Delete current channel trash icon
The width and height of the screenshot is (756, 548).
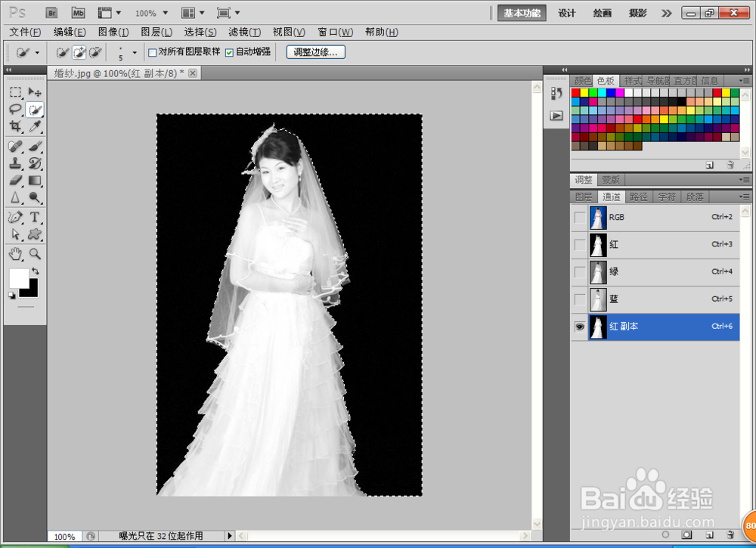click(730, 534)
